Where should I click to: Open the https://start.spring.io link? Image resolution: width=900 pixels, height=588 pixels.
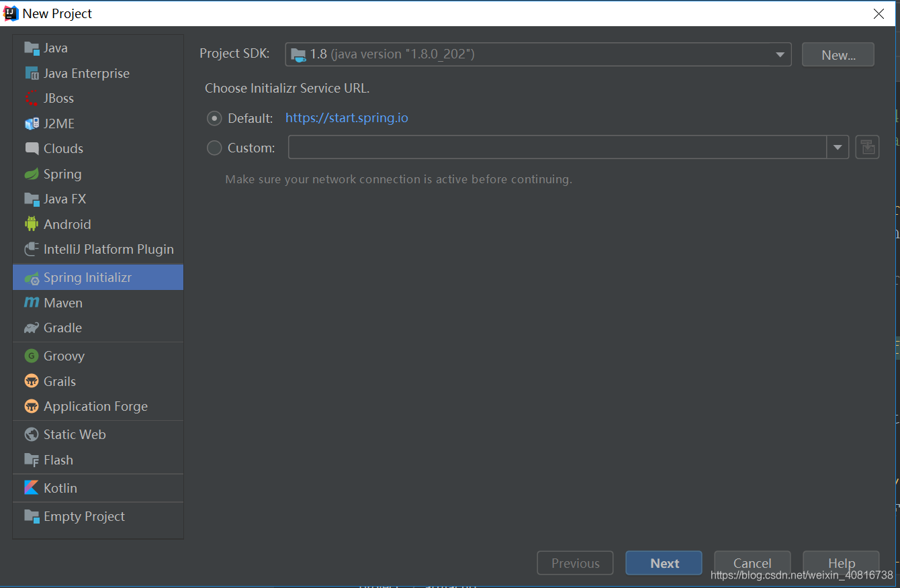point(347,118)
